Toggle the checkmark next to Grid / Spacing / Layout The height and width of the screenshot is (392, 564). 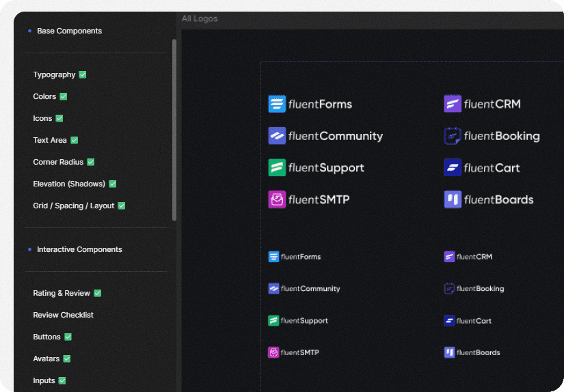(122, 206)
